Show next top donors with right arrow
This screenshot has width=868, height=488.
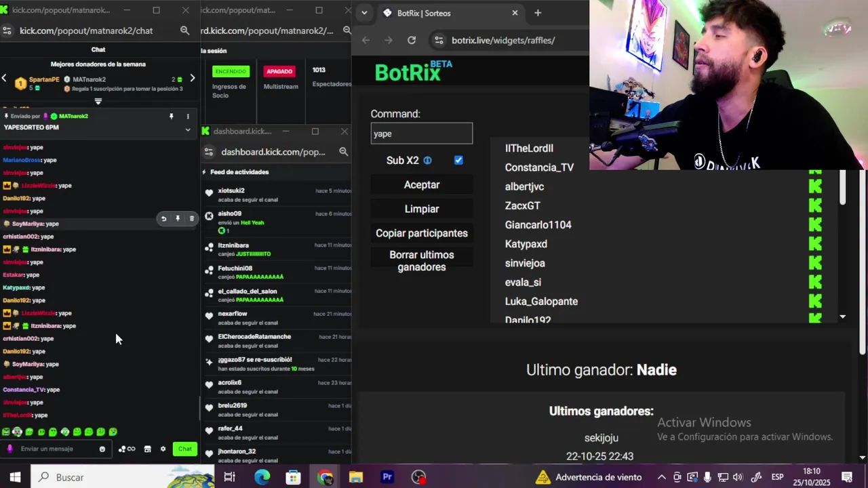tap(193, 78)
